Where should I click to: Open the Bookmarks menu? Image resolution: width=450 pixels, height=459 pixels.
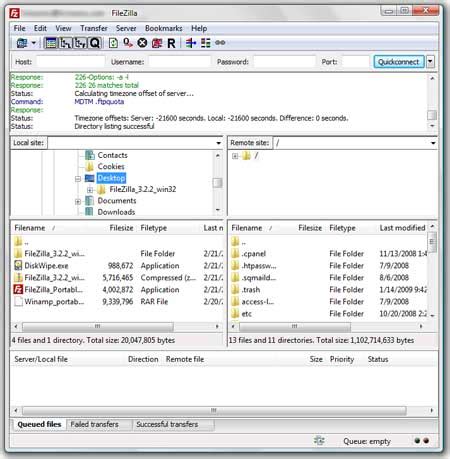click(164, 28)
